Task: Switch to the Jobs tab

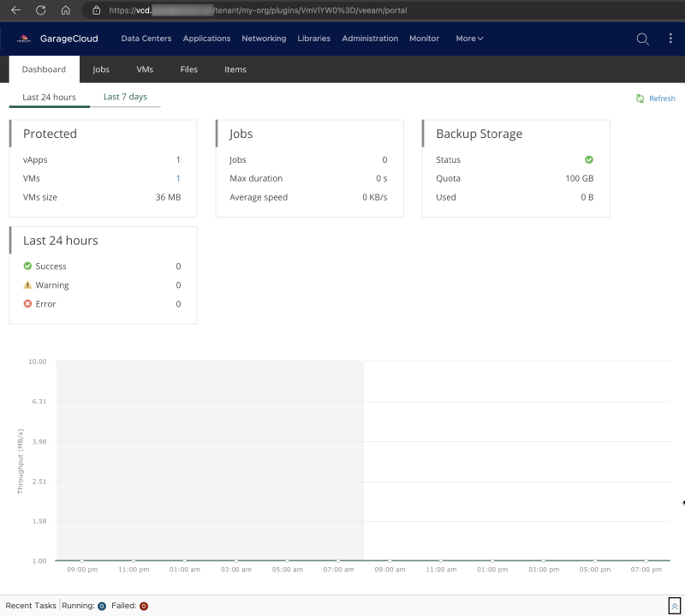Action: click(101, 69)
